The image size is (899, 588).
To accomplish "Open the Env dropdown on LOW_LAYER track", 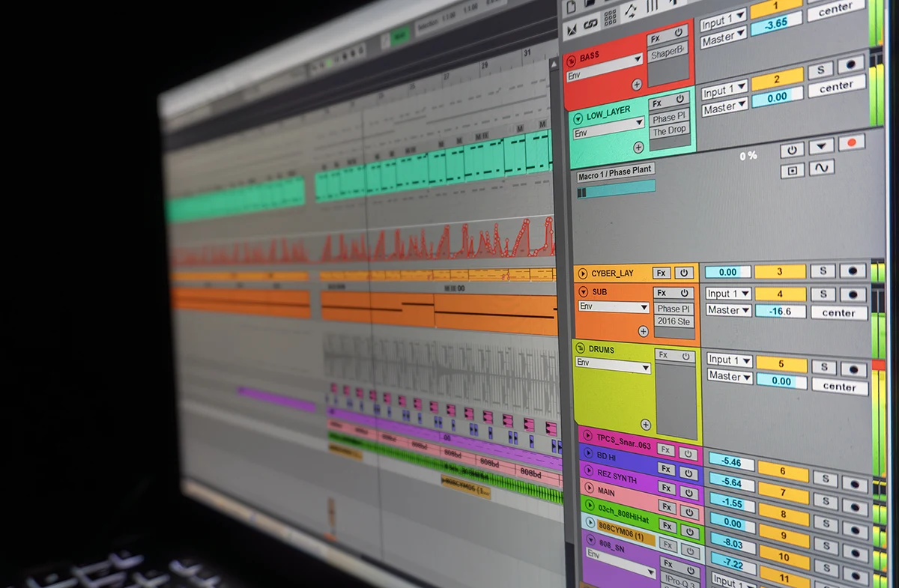I will tap(608, 129).
